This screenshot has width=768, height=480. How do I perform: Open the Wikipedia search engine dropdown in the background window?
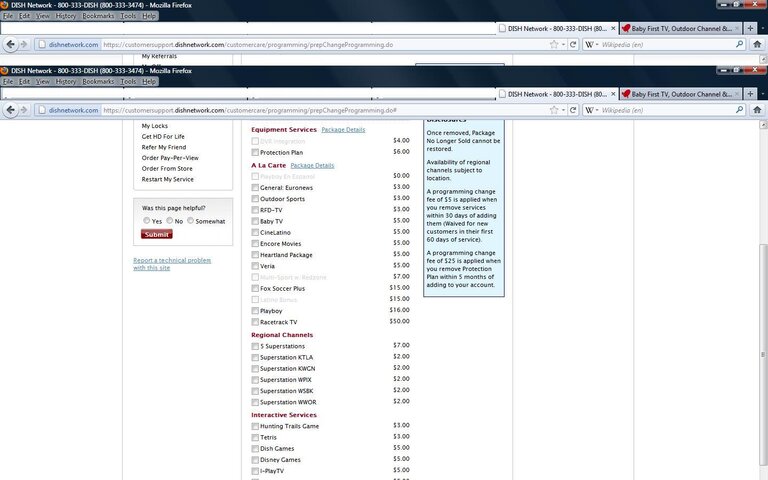click(591, 45)
